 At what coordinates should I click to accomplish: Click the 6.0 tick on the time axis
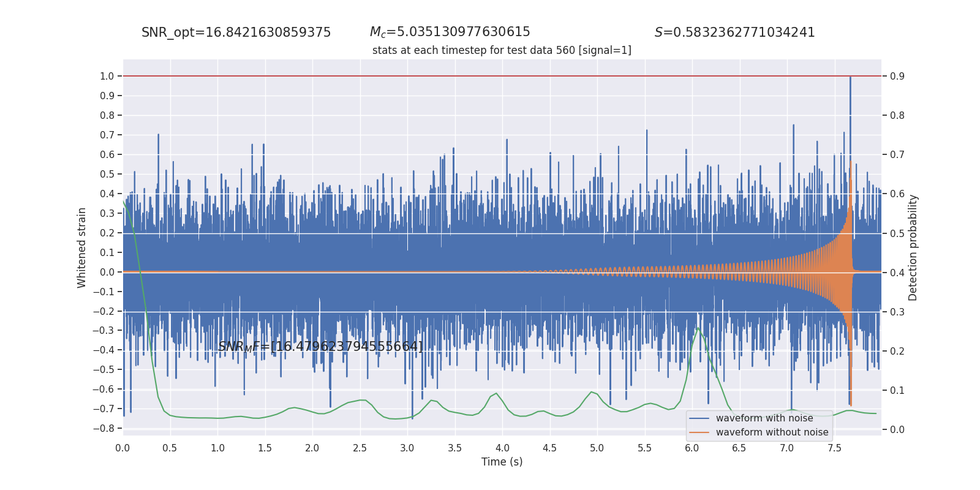click(x=692, y=448)
